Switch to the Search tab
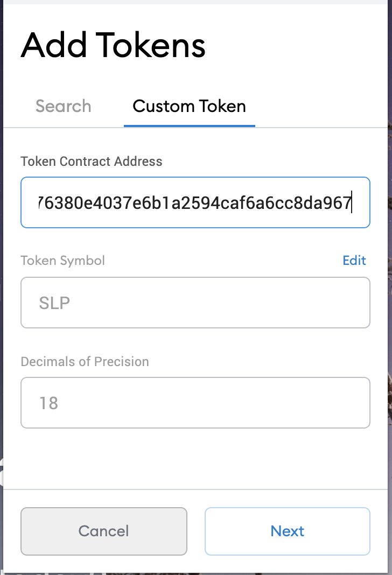The image size is (392, 575). pyautogui.click(x=63, y=107)
